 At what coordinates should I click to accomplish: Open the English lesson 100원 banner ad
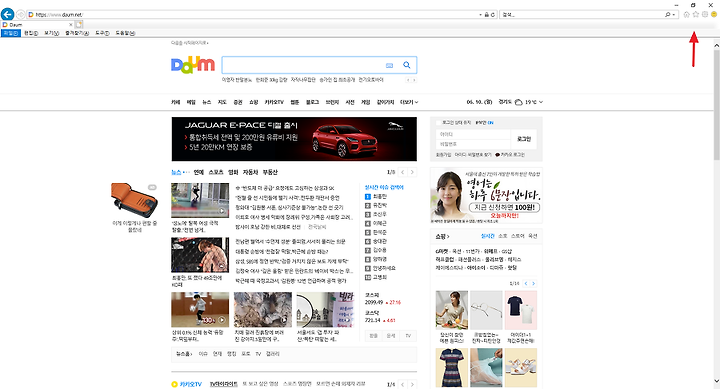[486, 196]
